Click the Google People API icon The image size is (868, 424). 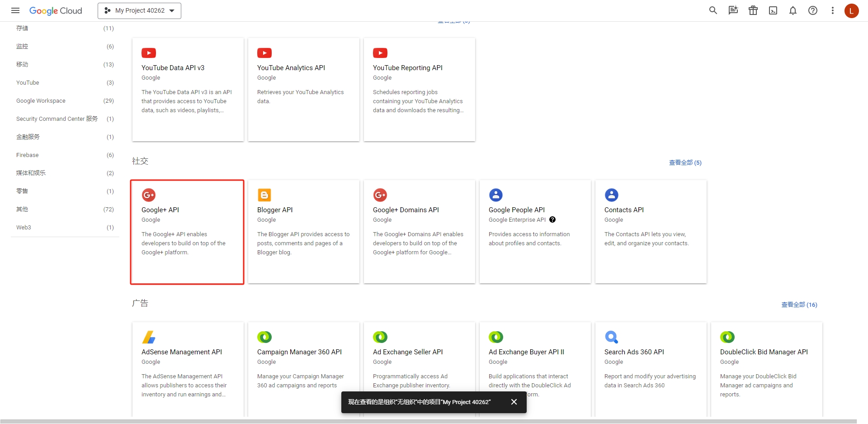[x=496, y=195]
